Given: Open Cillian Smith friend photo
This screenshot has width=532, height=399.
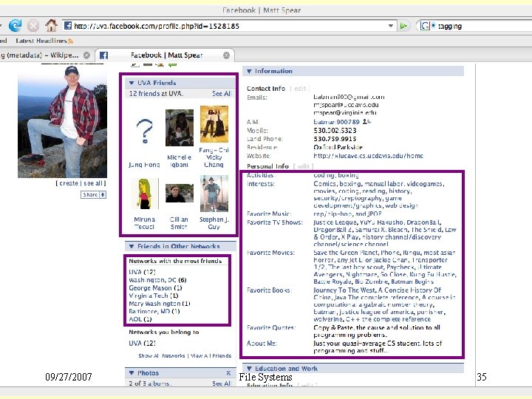Looking at the screenshot, I should pyautogui.click(x=180, y=193).
